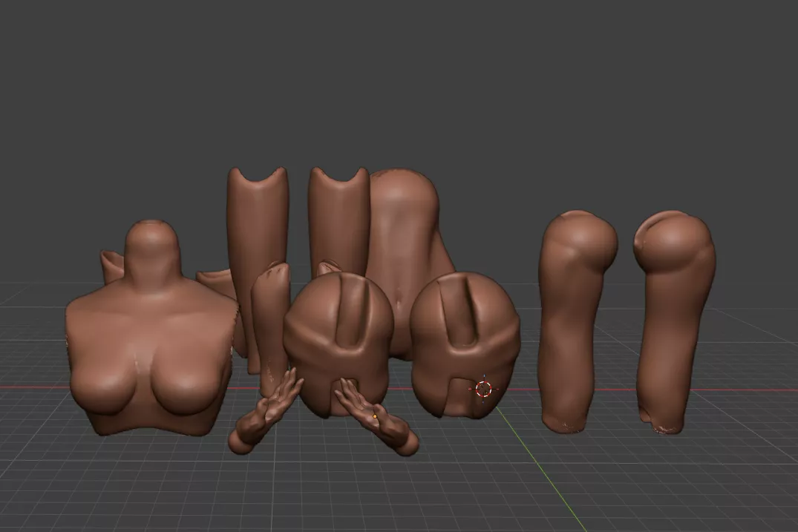Select the hand mesh with the orange origin dot
The image size is (798, 532).
376,416
